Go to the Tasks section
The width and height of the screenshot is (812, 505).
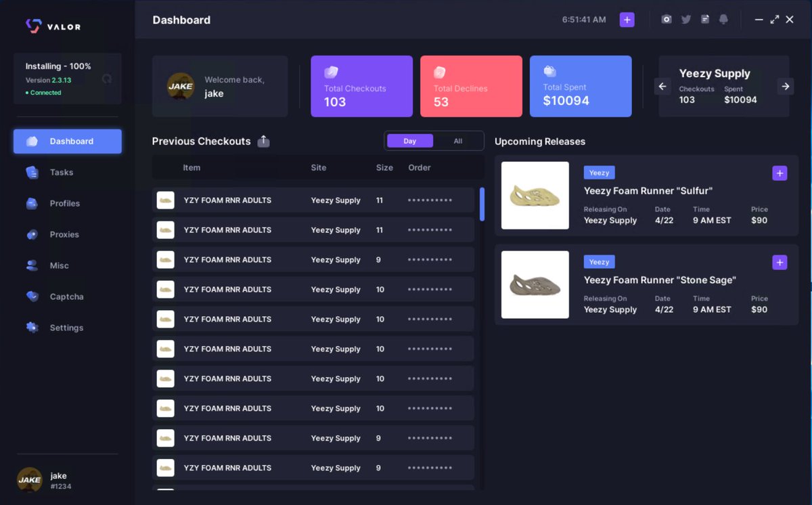coord(62,173)
